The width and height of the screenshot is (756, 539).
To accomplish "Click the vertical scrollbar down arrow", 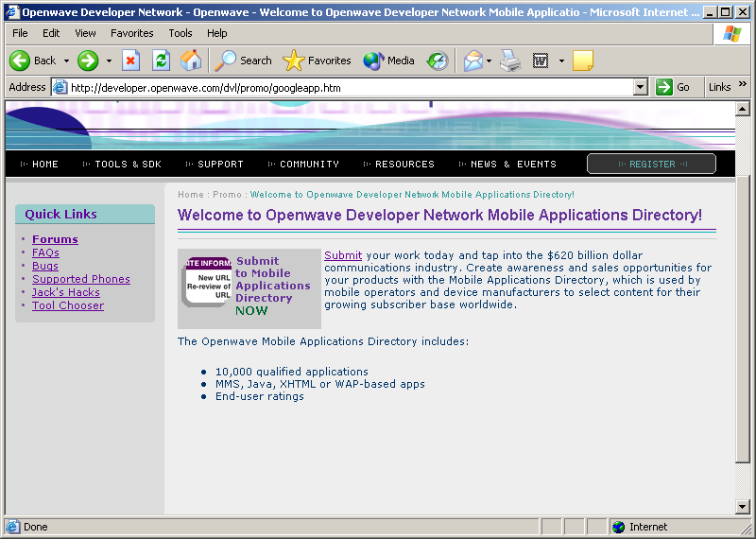I will coord(743,507).
